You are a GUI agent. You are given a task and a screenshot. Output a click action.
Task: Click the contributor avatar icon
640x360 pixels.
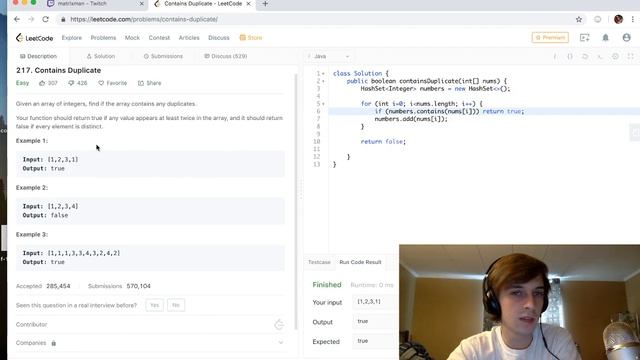tap(279, 324)
